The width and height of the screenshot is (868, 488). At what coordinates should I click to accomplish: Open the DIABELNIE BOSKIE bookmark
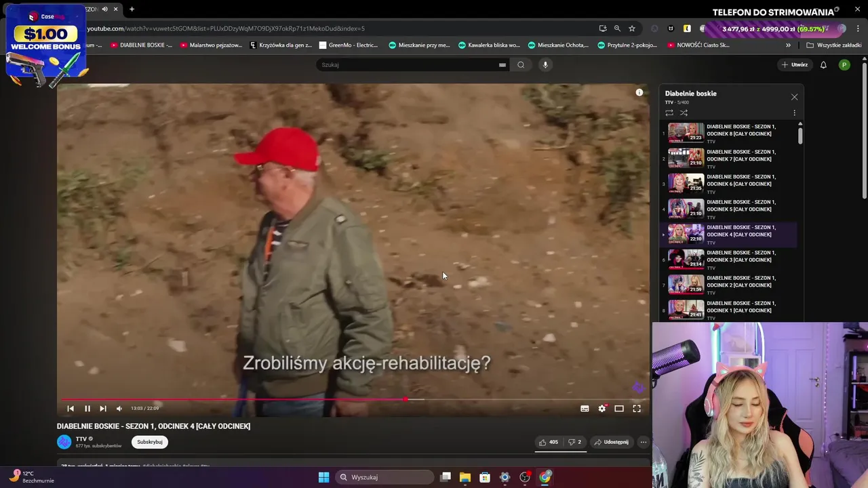(x=141, y=45)
